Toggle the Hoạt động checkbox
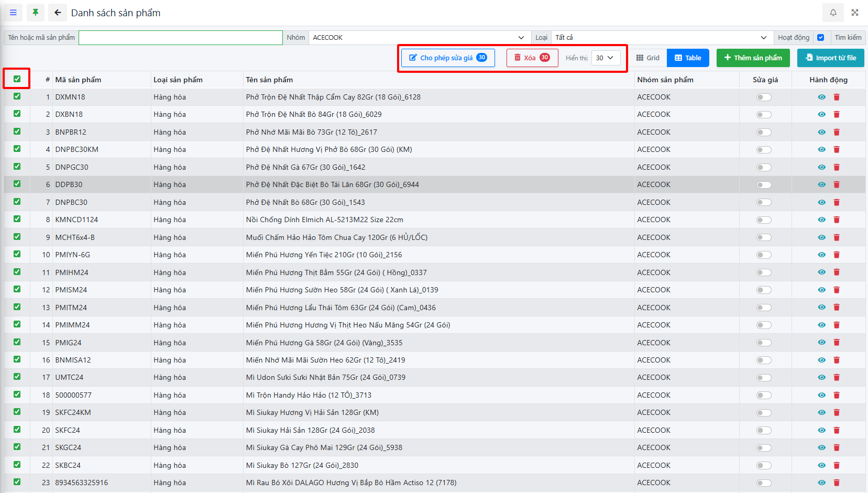Screen dimensions: 868x493 pos(821,38)
